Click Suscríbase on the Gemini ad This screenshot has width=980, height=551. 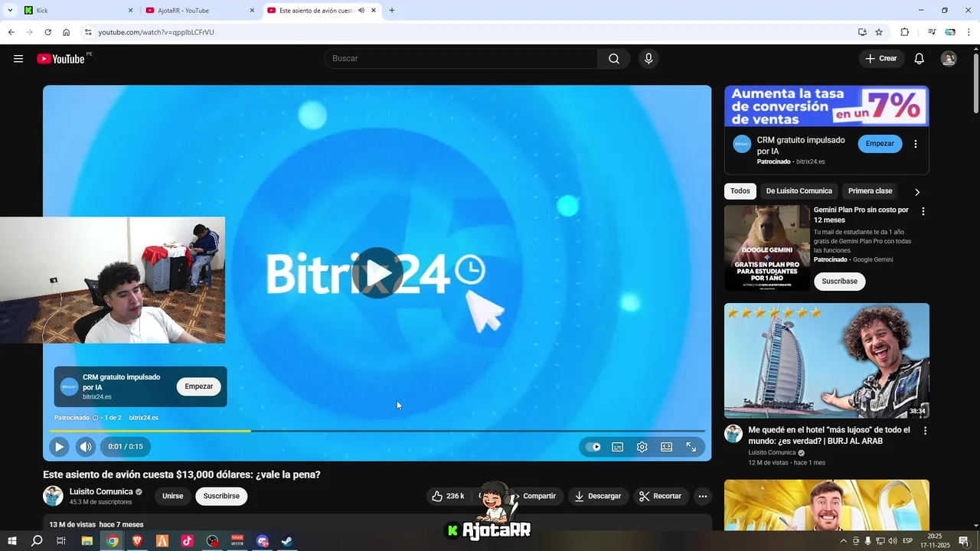[840, 282]
